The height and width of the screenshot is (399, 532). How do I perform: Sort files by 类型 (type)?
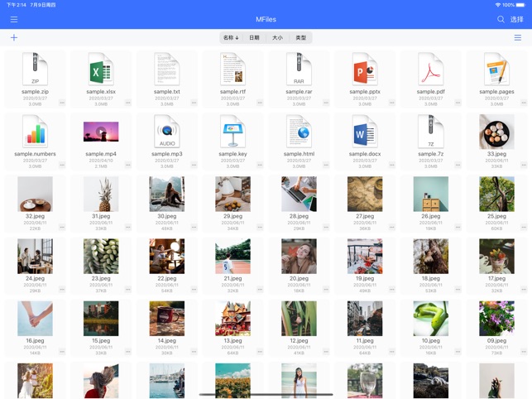(300, 38)
